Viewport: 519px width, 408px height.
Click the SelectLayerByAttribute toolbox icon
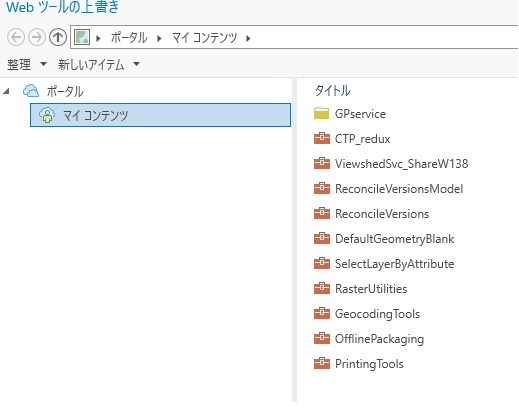322,263
